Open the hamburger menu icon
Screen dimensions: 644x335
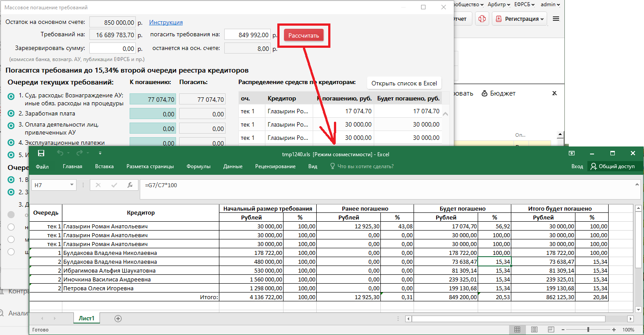(556, 19)
